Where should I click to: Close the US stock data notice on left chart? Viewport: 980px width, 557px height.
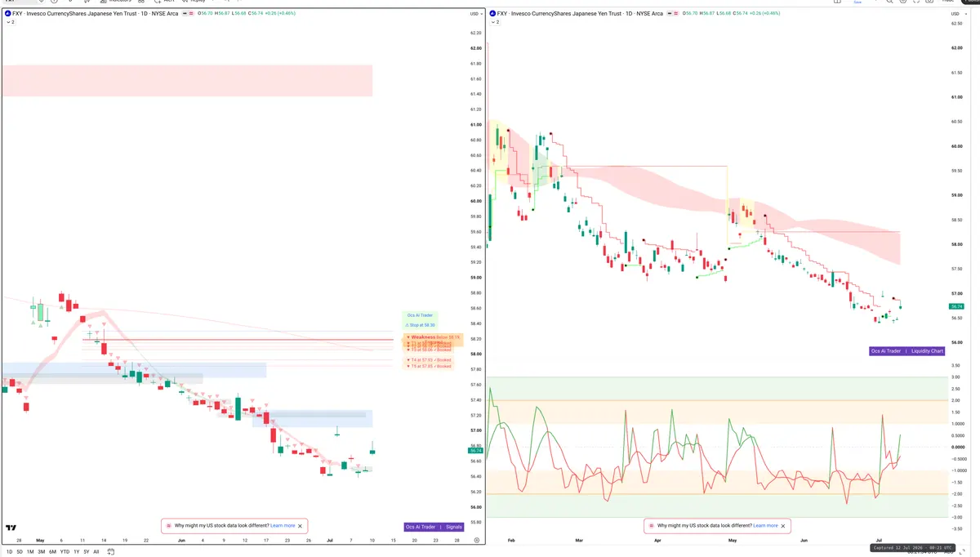pyautogui.click(x=300, y=526)
